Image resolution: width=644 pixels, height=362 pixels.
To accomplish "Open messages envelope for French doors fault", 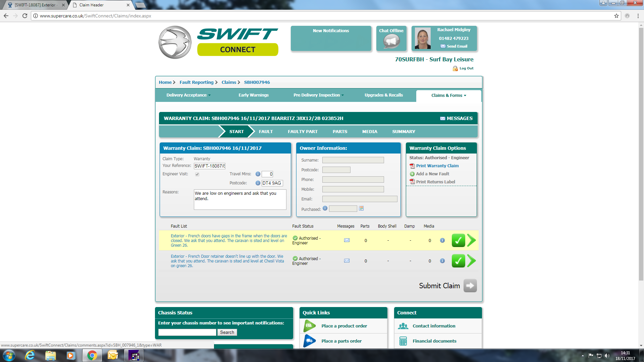I will click(x=347, y=240).
